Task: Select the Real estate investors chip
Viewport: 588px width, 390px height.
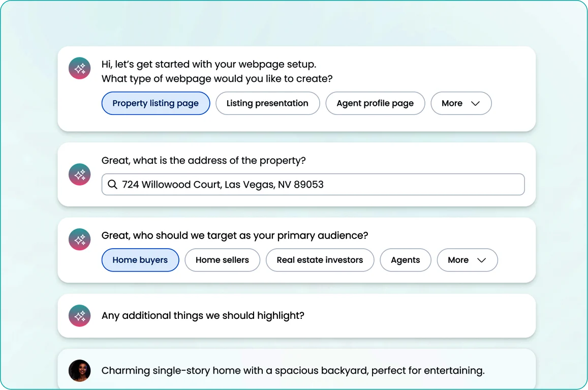Action: [x=320, y=260]
